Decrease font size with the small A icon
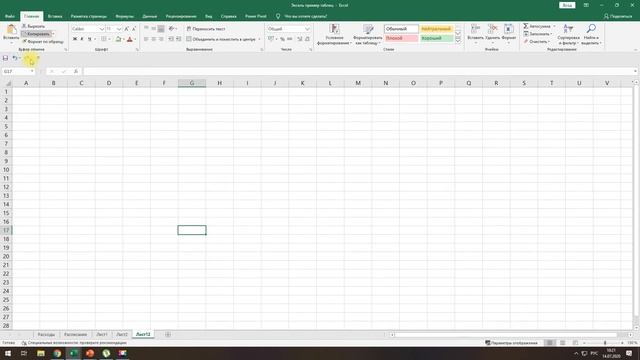The image size is (640, 360). coord(134,29)
